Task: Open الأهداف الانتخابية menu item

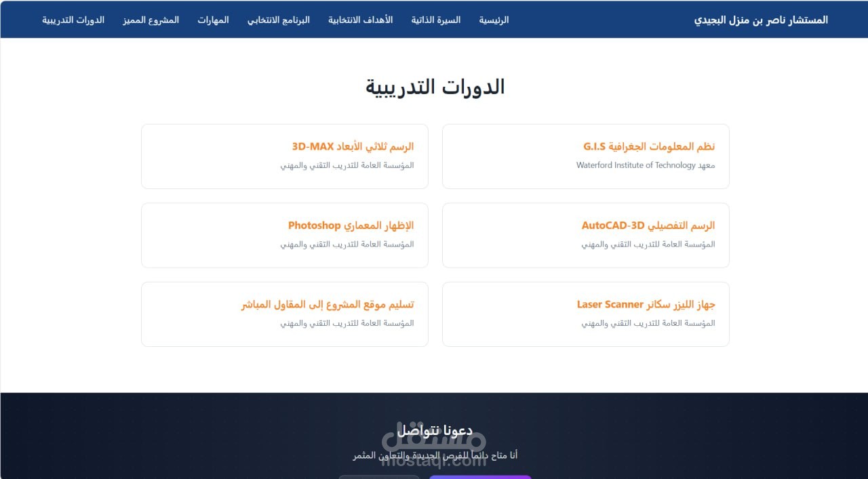Action: click(x=360, y=20)
